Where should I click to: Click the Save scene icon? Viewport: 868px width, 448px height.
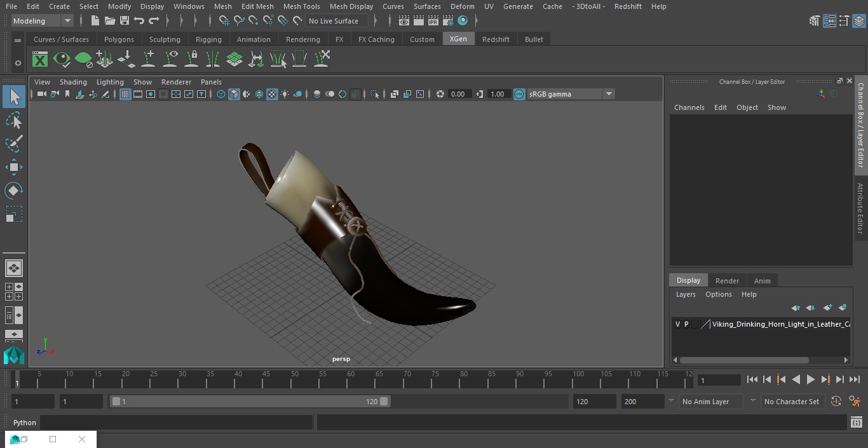(x=125, y=21)
